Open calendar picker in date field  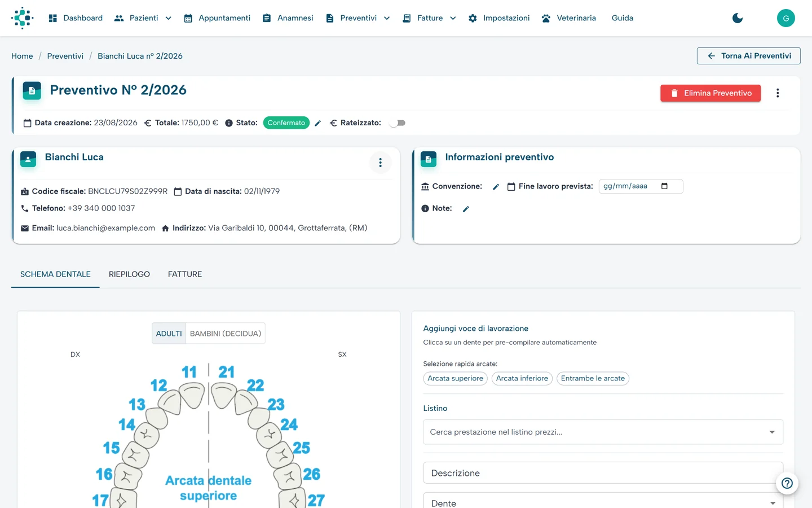tap(664, 186)
